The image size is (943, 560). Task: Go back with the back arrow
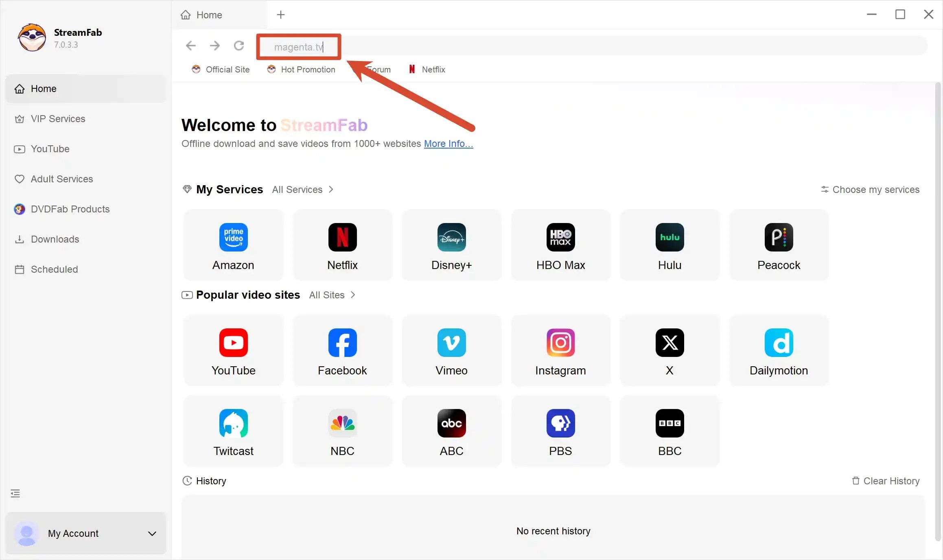point(191,46)
